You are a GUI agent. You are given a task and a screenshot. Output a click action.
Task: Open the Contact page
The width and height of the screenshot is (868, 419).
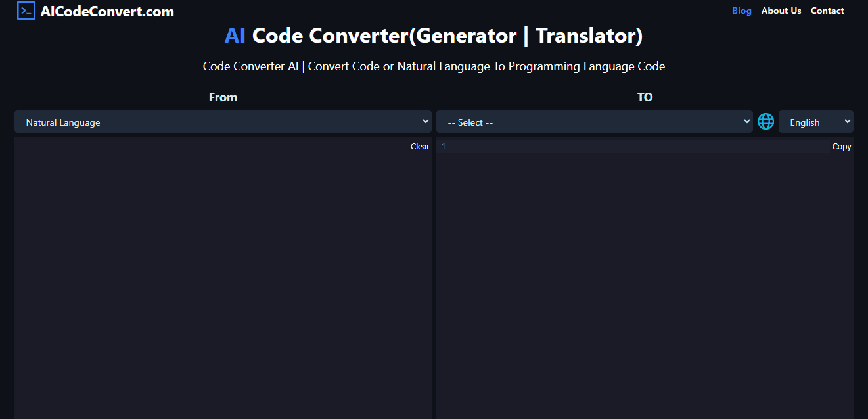pos(827,11)
